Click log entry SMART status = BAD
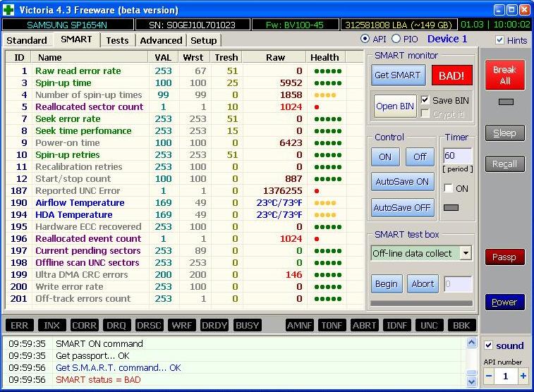This screenshot has height=392, width=534. tap(98, 380)
